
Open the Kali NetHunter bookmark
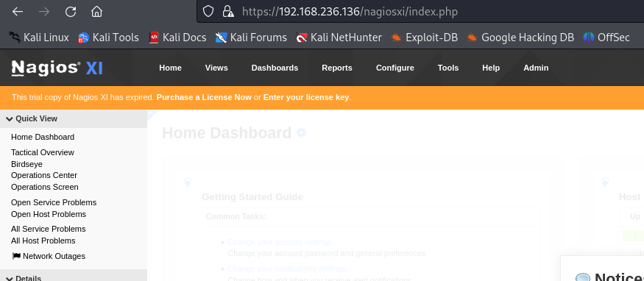click(x=339, y=38)
